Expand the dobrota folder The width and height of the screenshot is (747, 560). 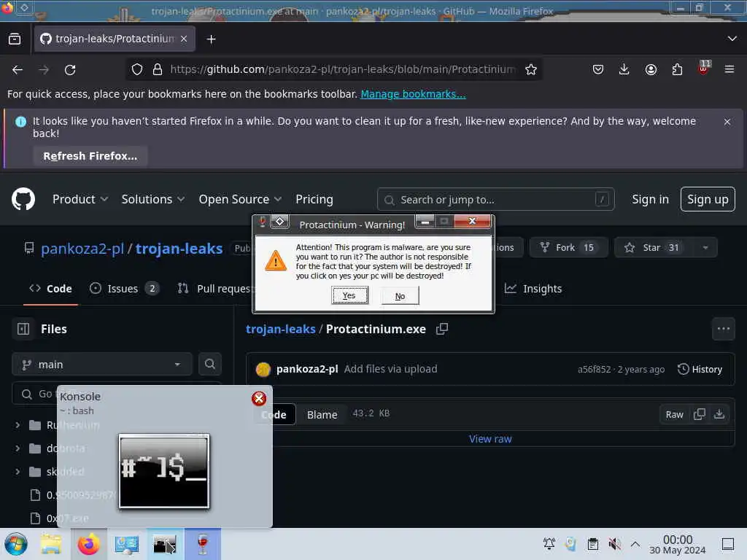tap(18, 448)
